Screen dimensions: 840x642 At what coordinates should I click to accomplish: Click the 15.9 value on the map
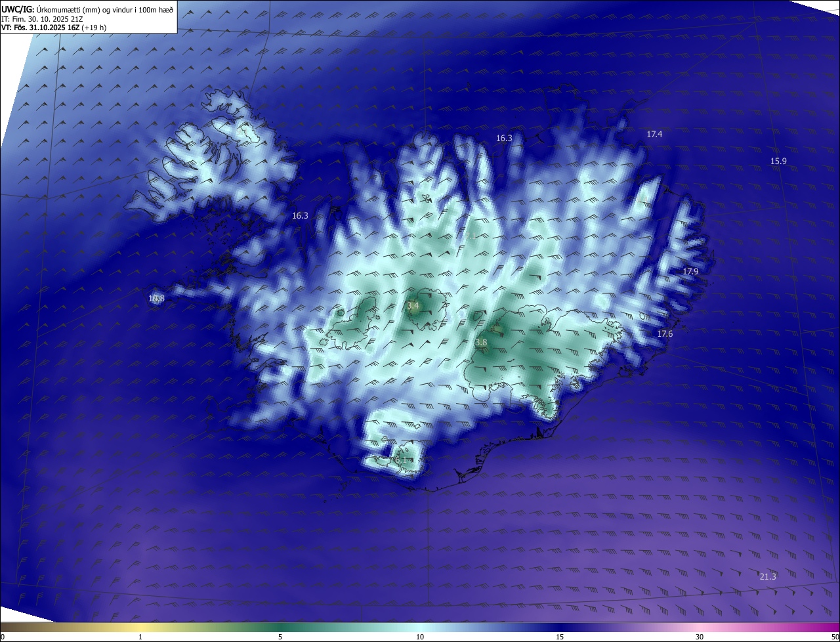pyautogui.click(x=778, y=161)
